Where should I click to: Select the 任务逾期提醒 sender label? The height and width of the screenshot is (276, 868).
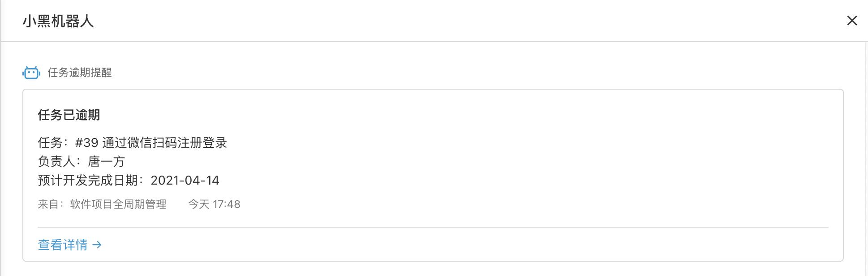click(x=80, y=73)
